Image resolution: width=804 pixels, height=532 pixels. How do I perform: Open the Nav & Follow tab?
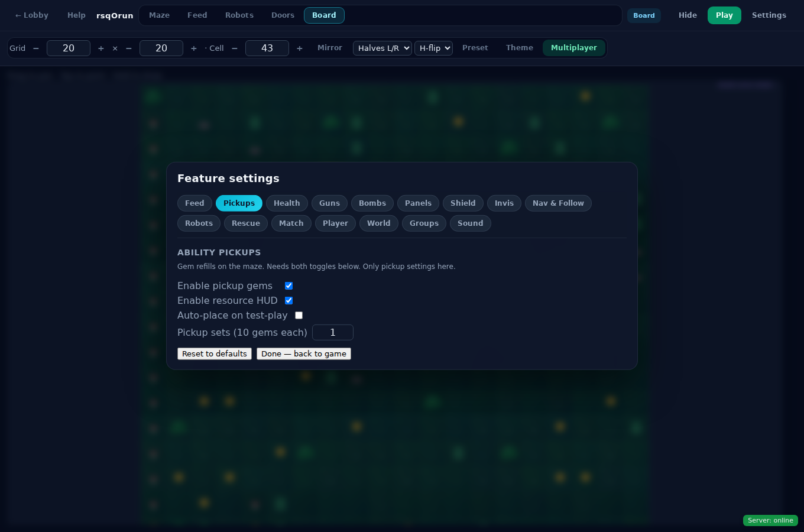[558, 203]
